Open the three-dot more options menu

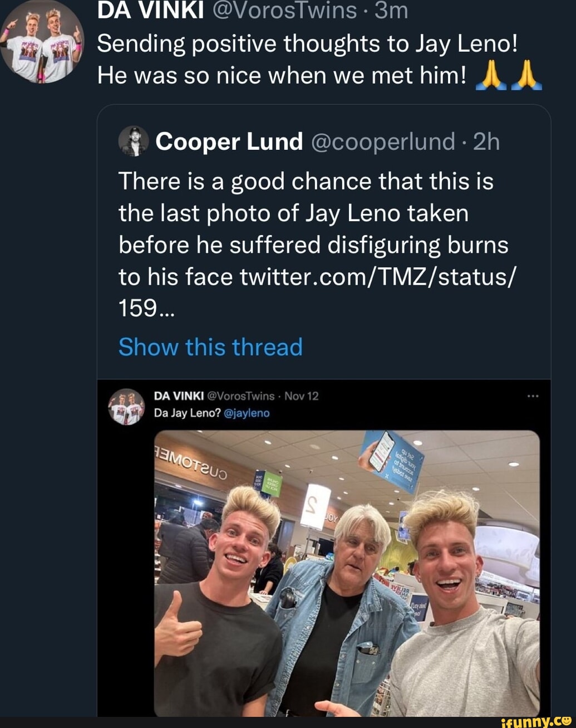[x=533, y=396]
